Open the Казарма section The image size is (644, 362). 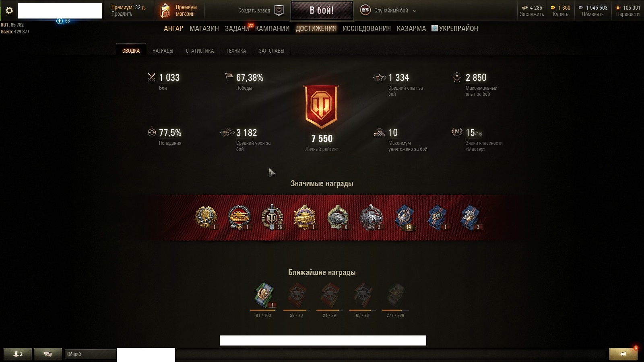pyautogui.click(x=411, y=29)
